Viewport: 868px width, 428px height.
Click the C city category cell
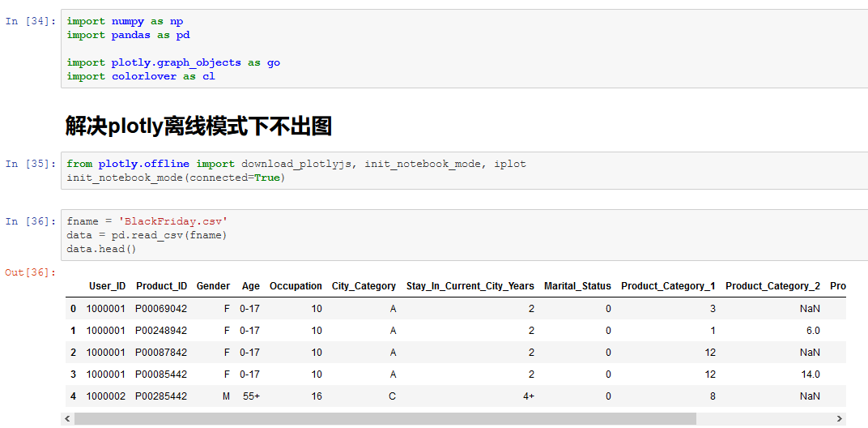coord(393,396)
